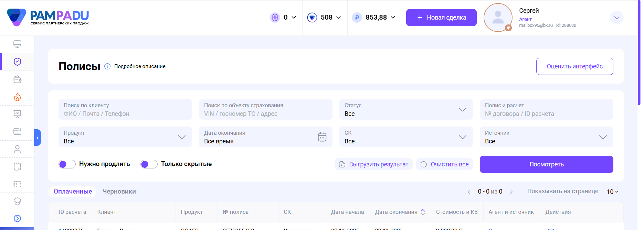Expand the sidebar with the blue arrow tab

click(38, 138)
